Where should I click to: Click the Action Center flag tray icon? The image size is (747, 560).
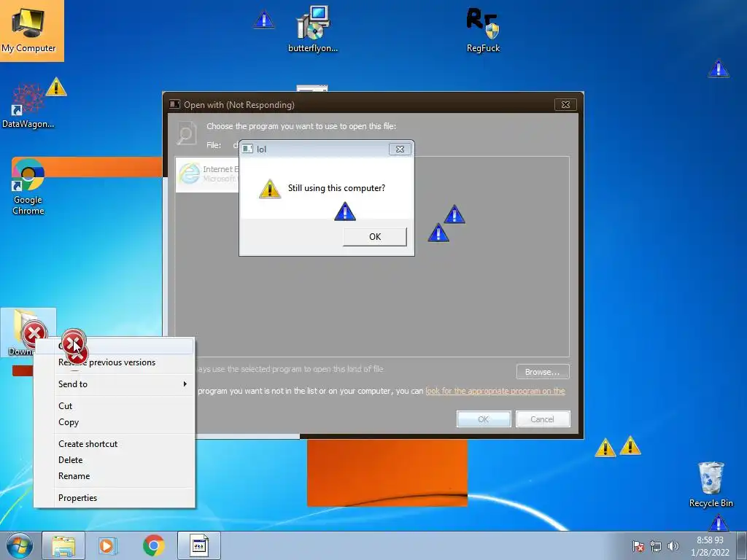[638, 546]
